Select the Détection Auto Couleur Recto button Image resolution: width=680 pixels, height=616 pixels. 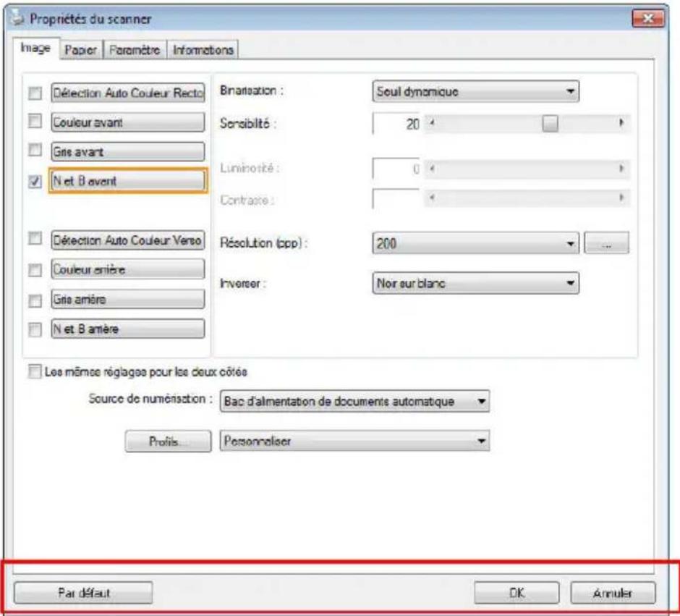click(x=128, y=93)
